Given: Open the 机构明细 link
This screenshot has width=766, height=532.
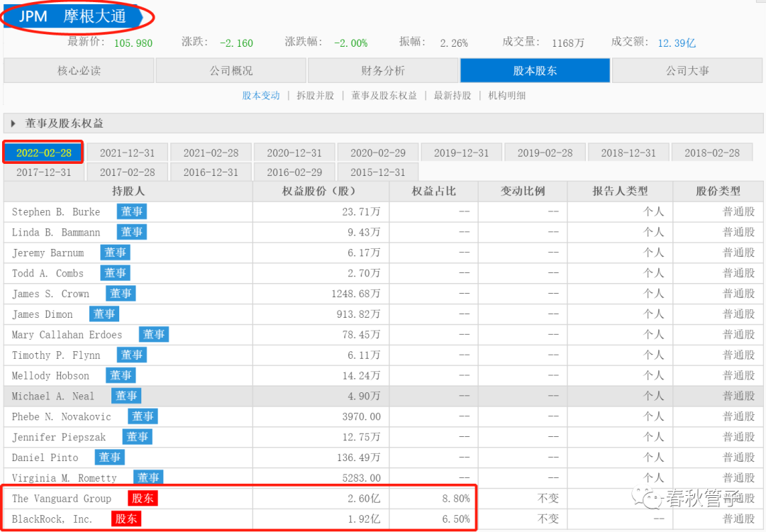Looking at the screenshot, I should [507, 96].
